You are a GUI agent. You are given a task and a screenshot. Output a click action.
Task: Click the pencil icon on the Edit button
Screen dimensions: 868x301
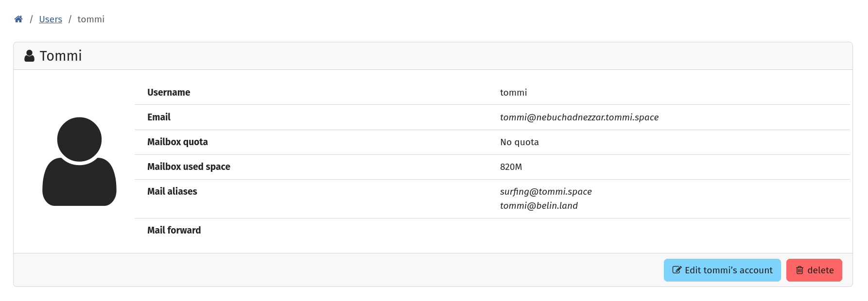(677, 270)
